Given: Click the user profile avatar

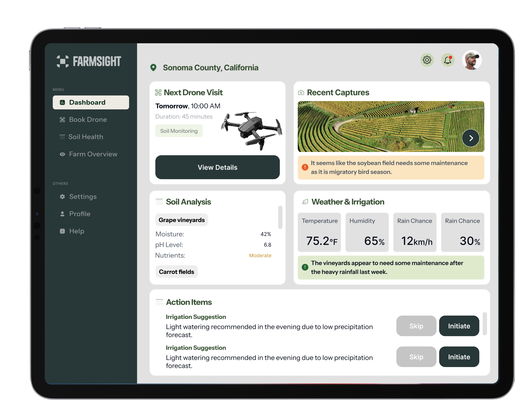Looking at the screenshot, I should pos(472,60).
